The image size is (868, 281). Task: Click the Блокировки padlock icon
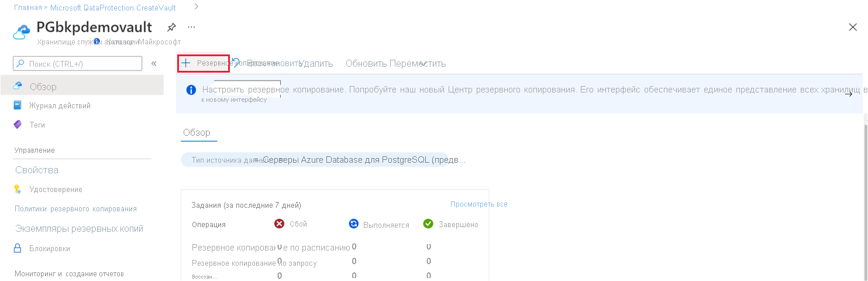(x=18, y=248)
